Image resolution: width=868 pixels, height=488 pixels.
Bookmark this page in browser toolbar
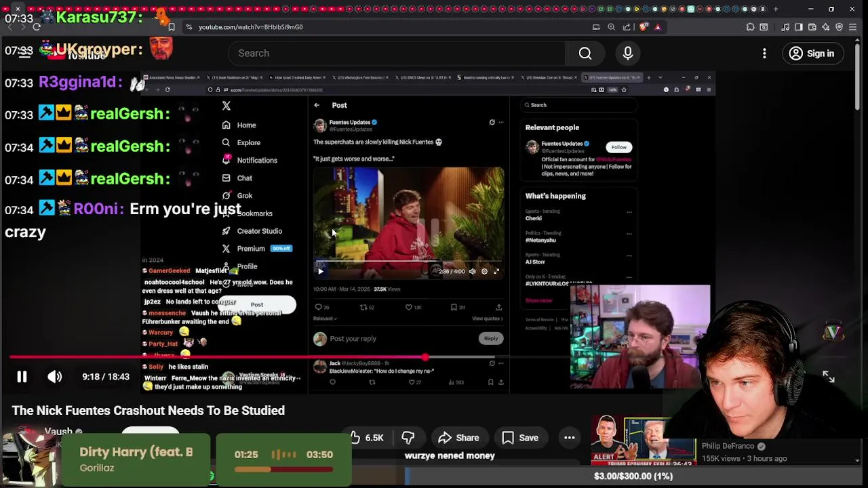click(x=172, y=27)
